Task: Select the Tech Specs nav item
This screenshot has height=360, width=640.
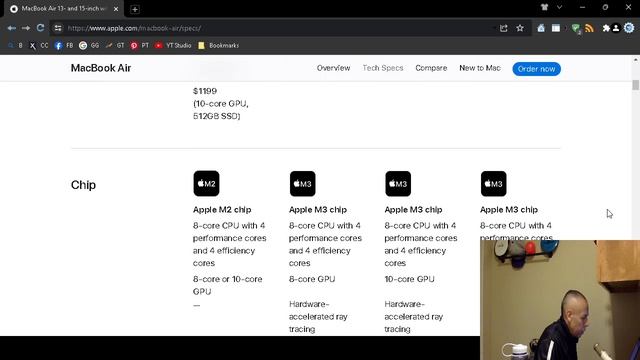Action: [383, 68]
